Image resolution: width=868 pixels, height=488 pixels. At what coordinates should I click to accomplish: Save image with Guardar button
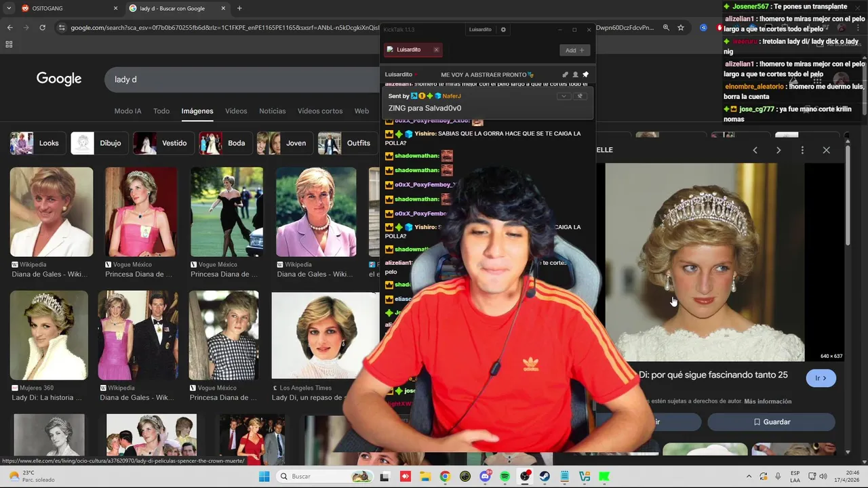pos(771,422)
